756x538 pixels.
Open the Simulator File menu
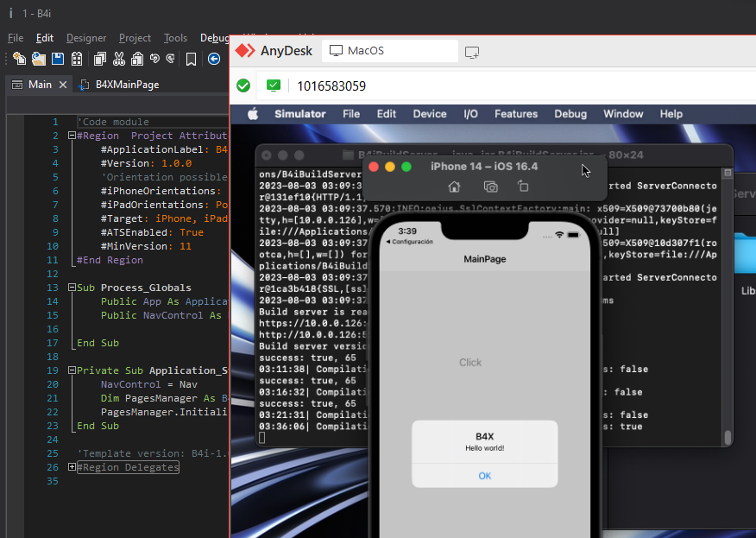(351, 114)
